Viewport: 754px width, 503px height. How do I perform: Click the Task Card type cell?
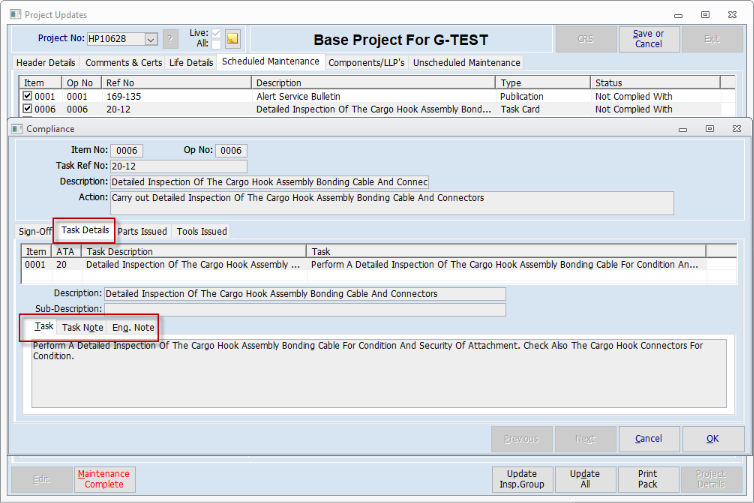point(520,109)
